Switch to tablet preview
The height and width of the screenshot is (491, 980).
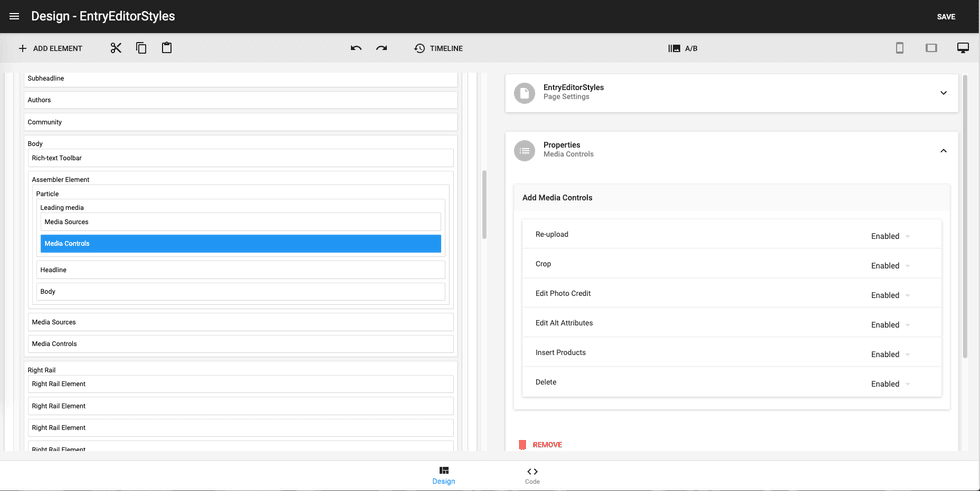click(x=931, y=48)
